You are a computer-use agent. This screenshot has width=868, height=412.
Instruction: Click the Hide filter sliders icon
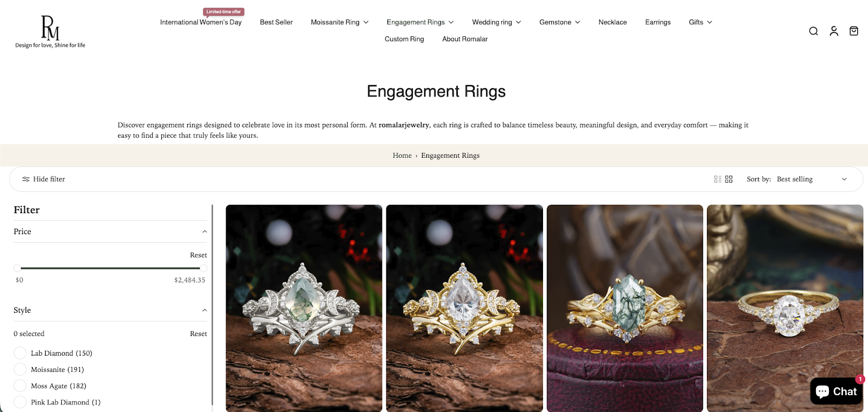(x=25, y=179)
